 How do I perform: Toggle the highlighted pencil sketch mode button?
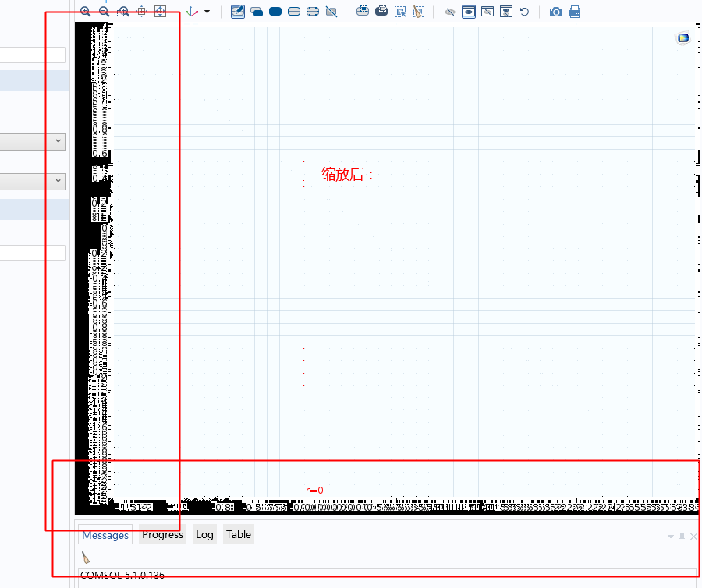(238, 12)
